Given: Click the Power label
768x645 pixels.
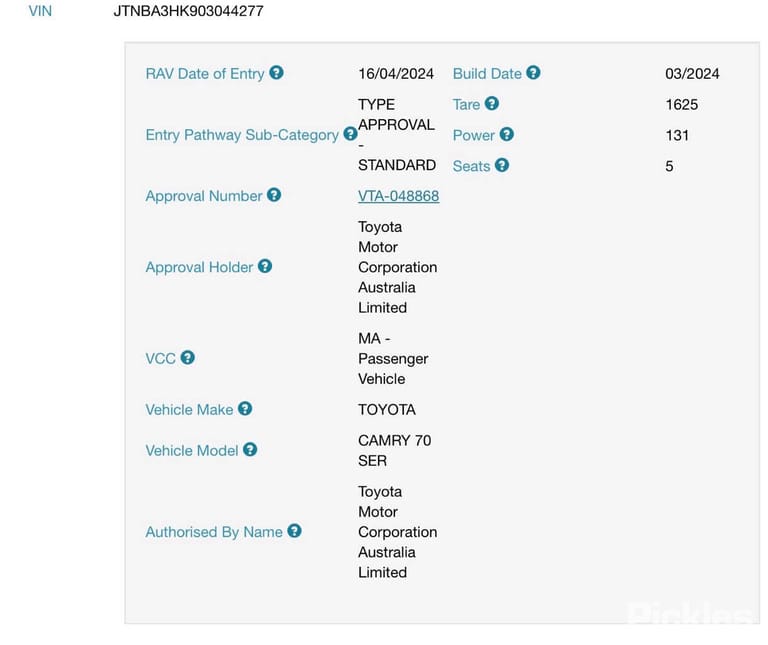Looking at the screenshot, I should 474,135.
